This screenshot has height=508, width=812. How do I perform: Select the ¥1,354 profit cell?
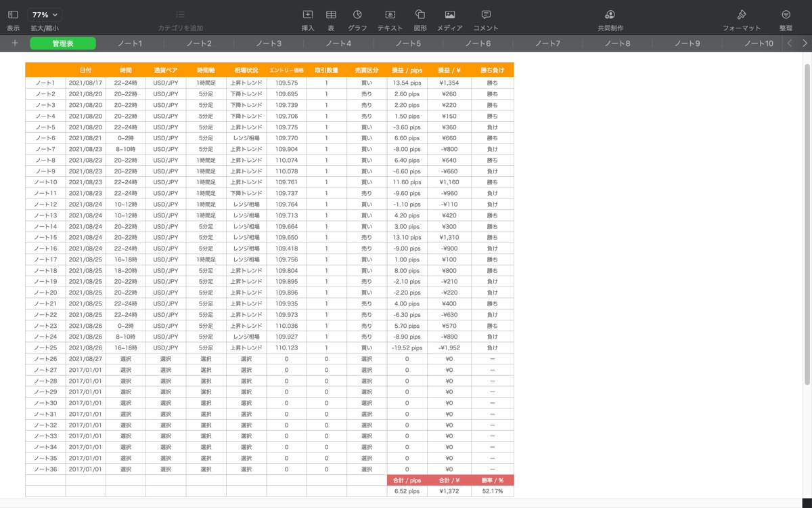click(x=449, y=83)
